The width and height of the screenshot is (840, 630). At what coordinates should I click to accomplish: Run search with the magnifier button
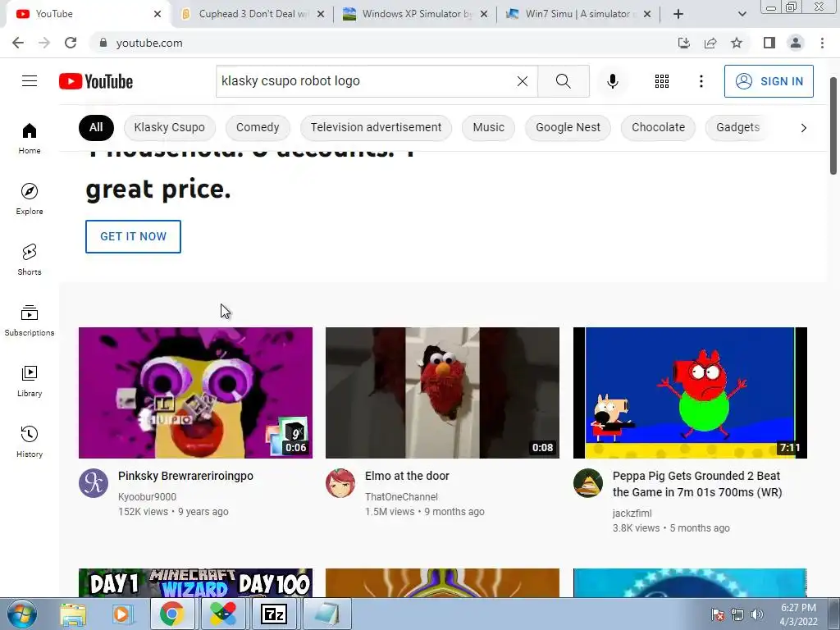click(x=563, y=81)
